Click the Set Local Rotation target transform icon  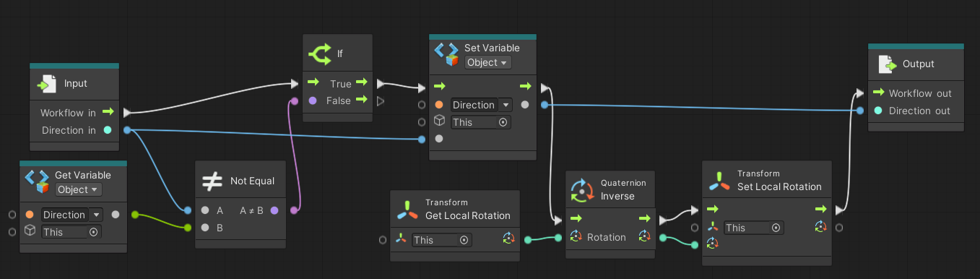point(714,227)
